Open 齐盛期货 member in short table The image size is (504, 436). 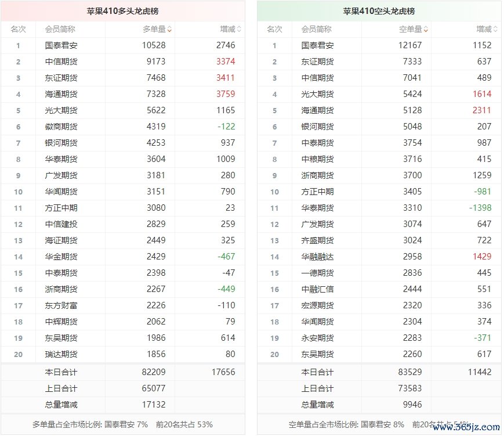coord(317,240)
